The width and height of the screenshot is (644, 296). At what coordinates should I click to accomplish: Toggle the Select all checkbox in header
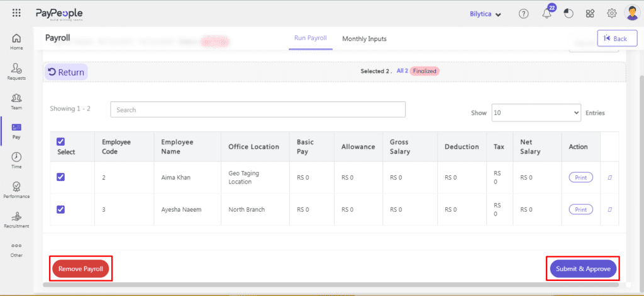tap(60, 141)
